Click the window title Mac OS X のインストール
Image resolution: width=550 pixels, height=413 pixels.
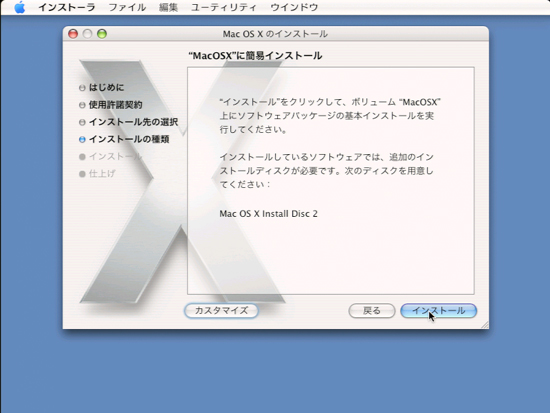pyautogui.click(x=275, y=34)
